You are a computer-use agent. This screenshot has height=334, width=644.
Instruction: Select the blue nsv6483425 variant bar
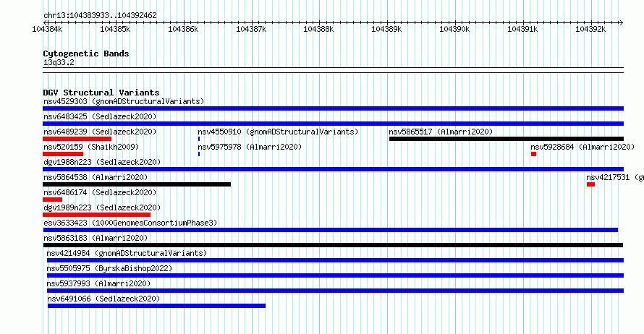[333, 124]
